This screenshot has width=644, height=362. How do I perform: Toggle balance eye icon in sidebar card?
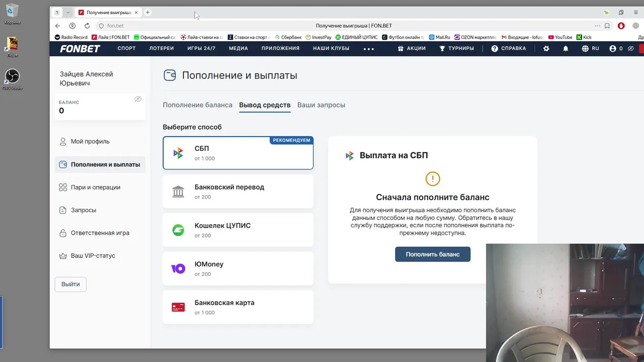(x=138, y=99)
